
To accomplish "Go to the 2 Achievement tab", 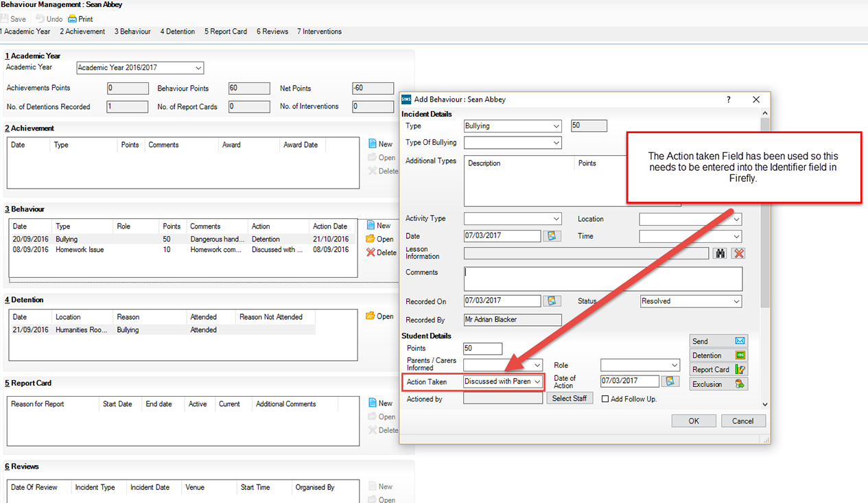I will [82, 32].
